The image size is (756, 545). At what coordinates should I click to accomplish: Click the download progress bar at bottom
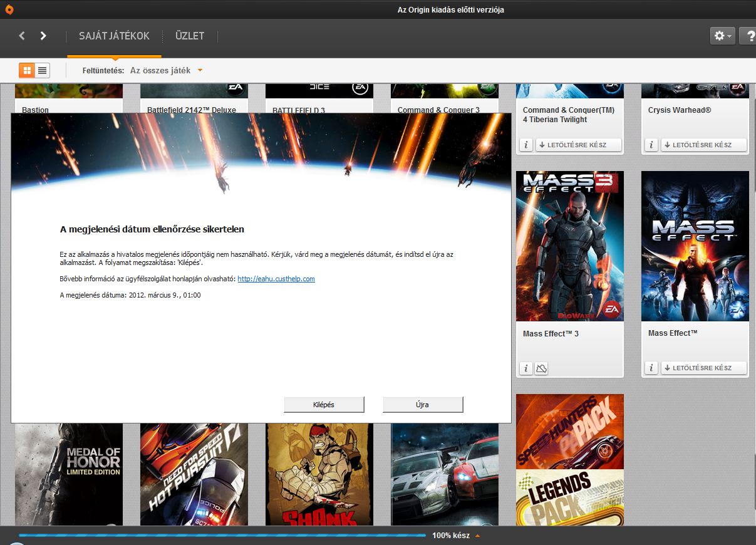pyautogui.click(x=222, y=535)
